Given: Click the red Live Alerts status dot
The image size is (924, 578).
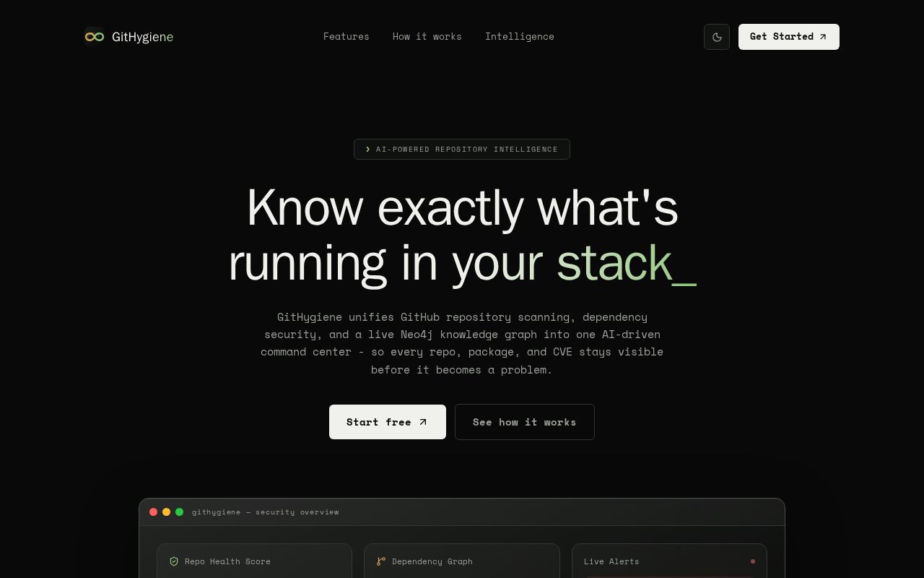Looking at the screenshot, I should 753,561.
